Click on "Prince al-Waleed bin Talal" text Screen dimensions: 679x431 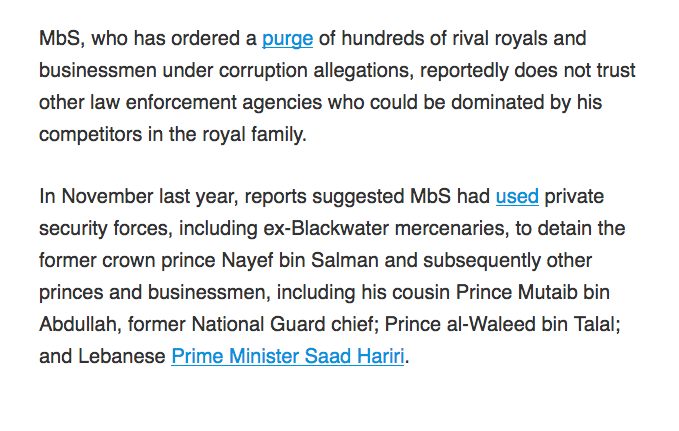[501, 324]
